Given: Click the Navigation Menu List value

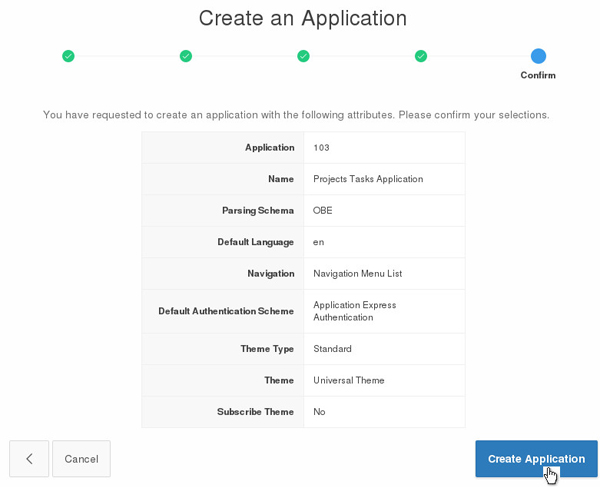Looking at the screenshot, I should click(357, 273).
